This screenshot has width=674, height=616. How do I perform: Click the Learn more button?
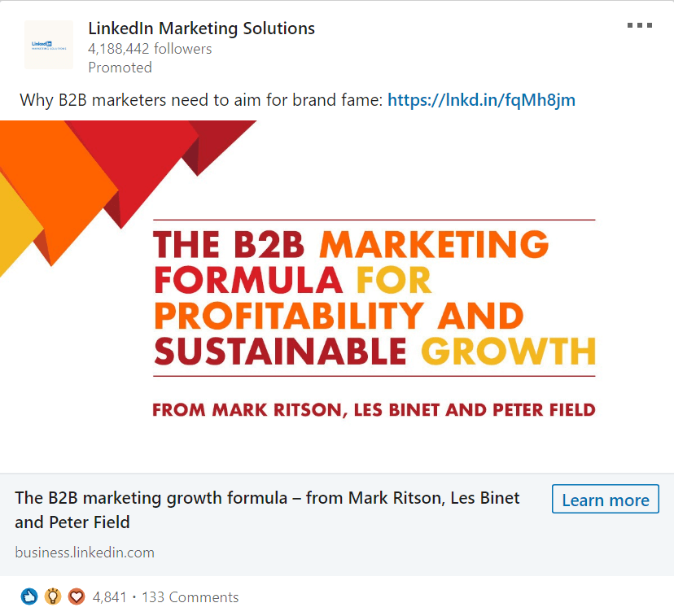[x=606, y=499]
